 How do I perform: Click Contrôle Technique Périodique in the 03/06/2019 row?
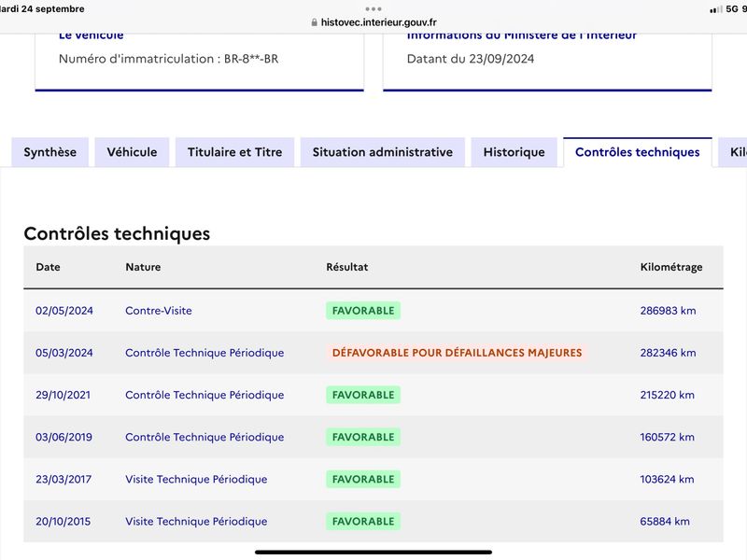click(204, 437)
